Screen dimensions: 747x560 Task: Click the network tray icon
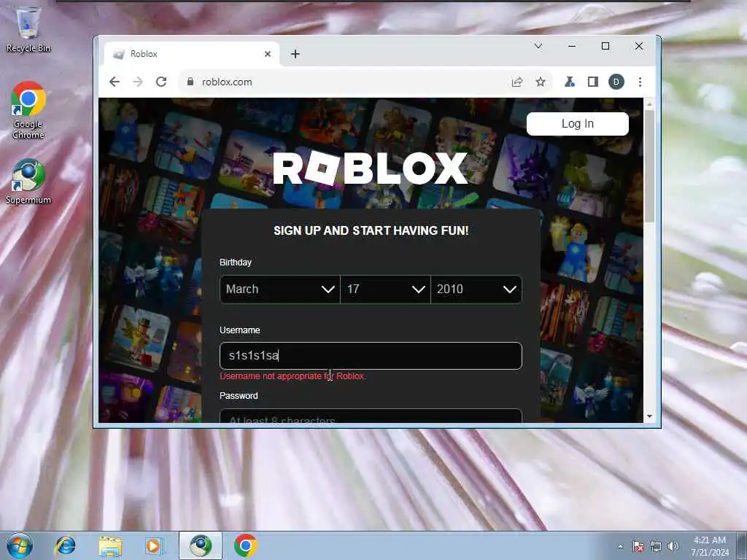tap(656, 547)
